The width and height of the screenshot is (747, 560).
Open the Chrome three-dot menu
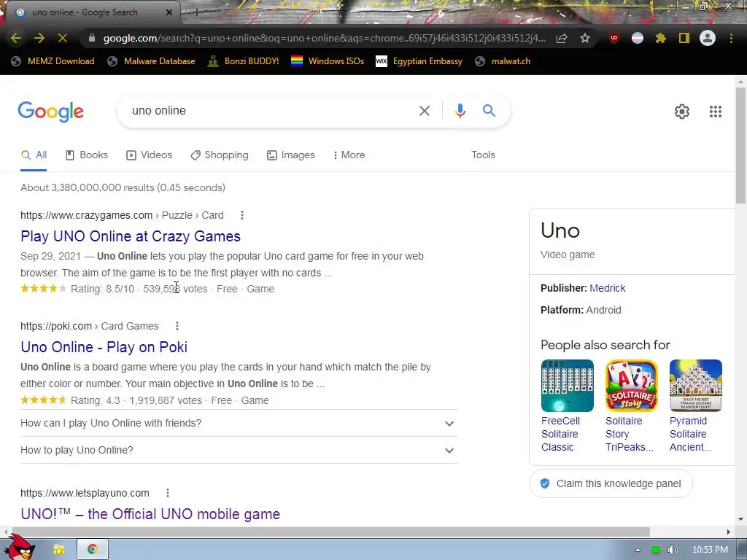731,38
